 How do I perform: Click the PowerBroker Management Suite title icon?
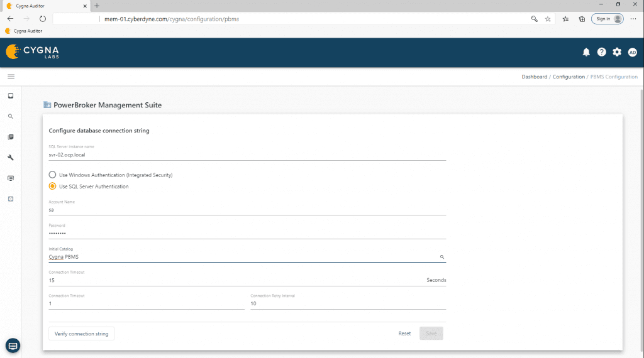47,105
